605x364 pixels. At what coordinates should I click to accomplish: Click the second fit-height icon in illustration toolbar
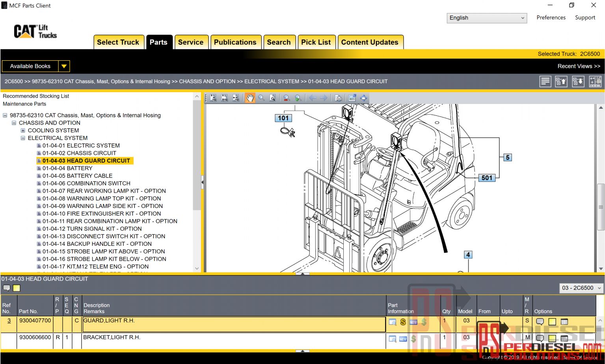coord(224,98)
